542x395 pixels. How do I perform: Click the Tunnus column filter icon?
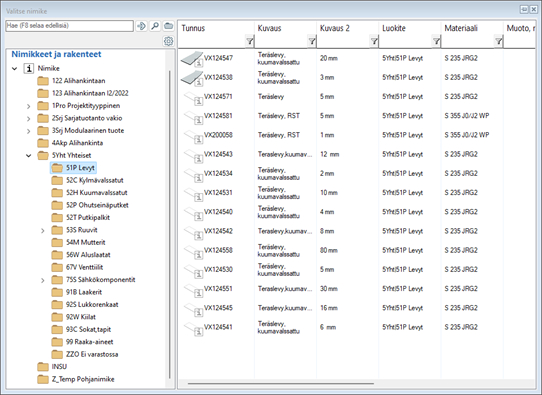click(249, 41)
